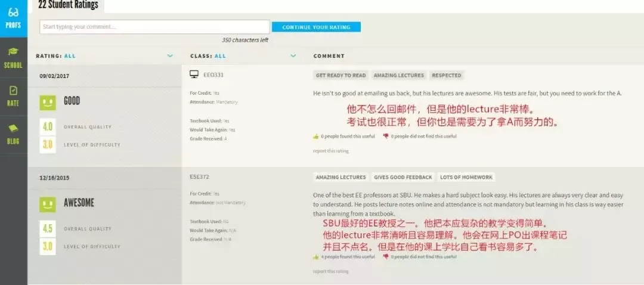This screenshot has height=285, width=644.
Task: Click the green Good smiley face
Action: coord(48,102)
